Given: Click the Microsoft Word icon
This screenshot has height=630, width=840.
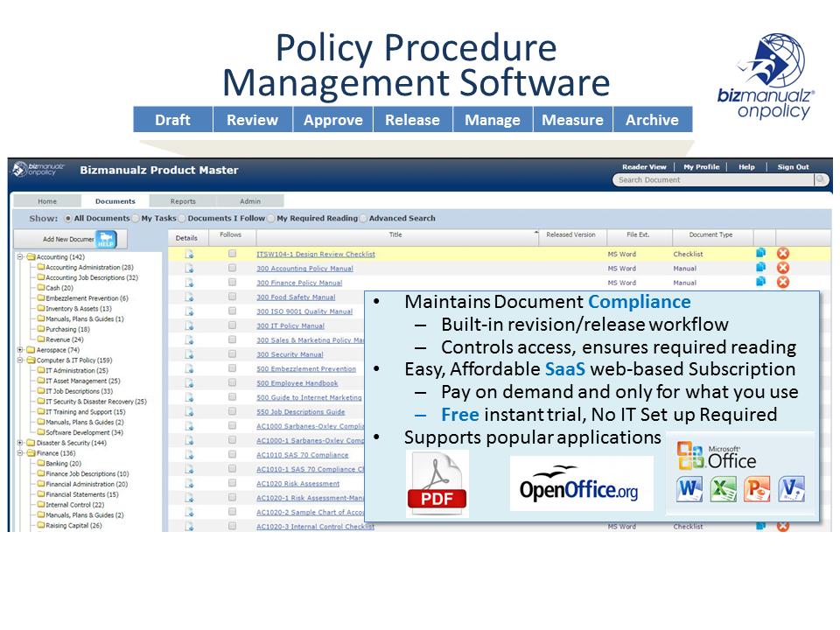Looking at the screenshot, I should pos(689,488).
